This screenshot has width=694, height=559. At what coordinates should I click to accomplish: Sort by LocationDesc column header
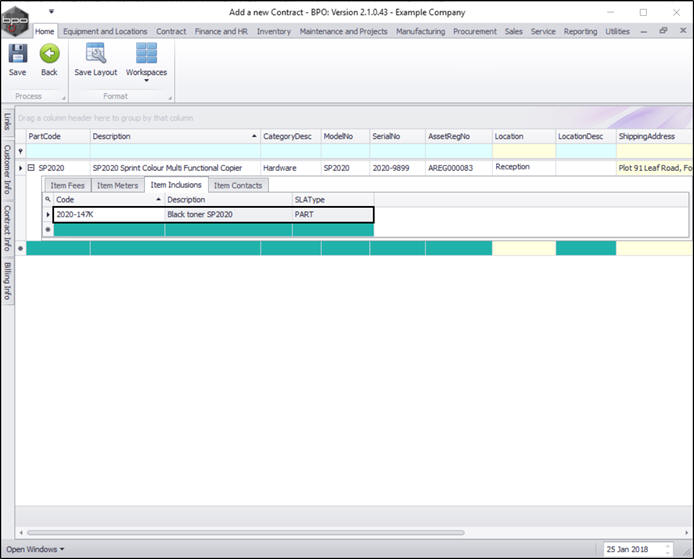tap(586, 136)
